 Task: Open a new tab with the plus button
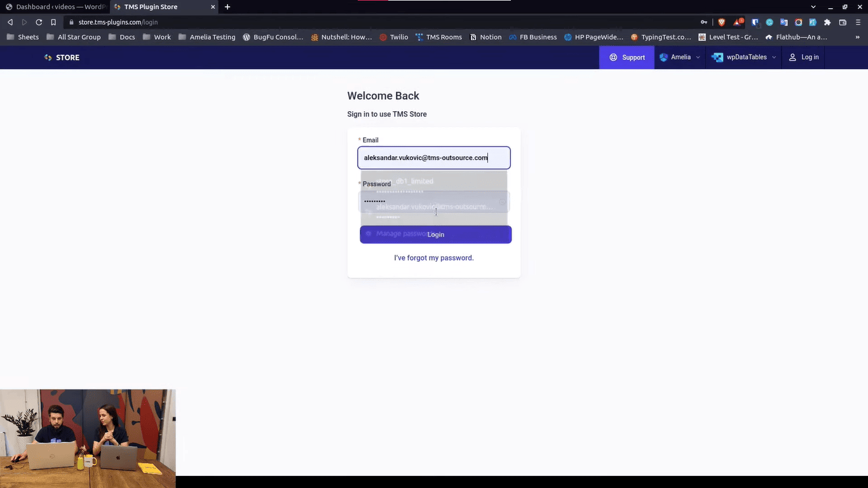227,7
